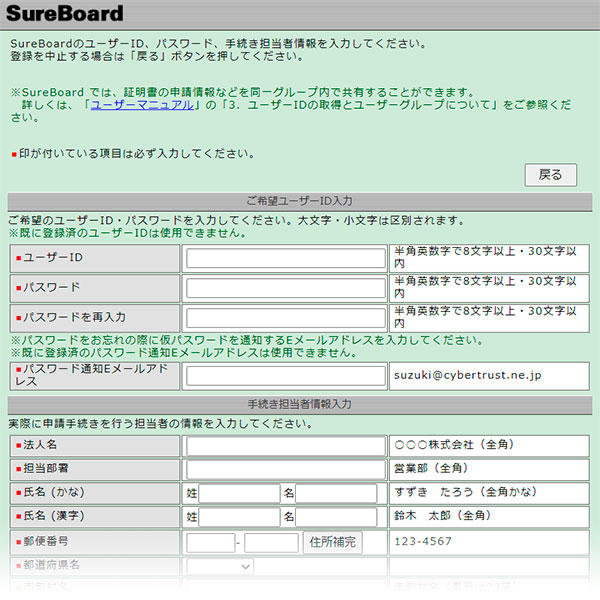This screenshot has height=600, width=600.
Task: Click the 手続き担当者情報入力 section header
Action: point(299,405)
